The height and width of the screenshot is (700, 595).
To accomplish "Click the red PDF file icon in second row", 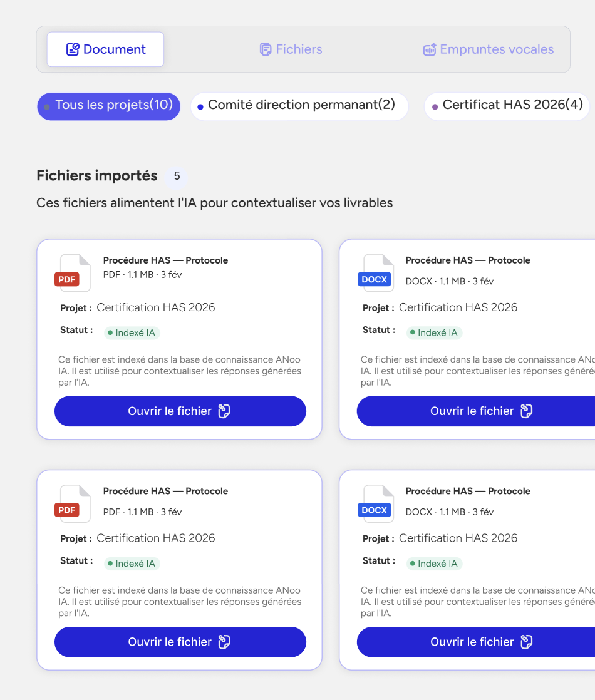I will [73, 503].
